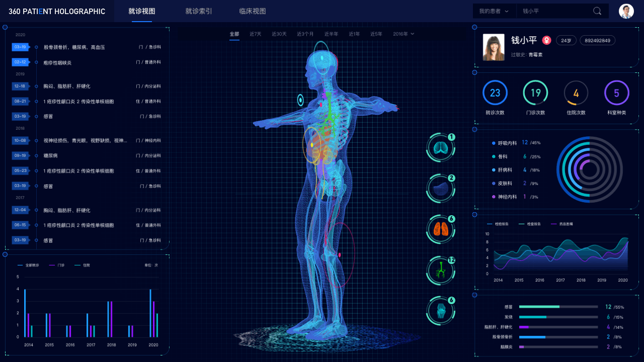Select the cyan lungs organ icon
The width and height of the screenshot is (644, 362).
point(440,147)
